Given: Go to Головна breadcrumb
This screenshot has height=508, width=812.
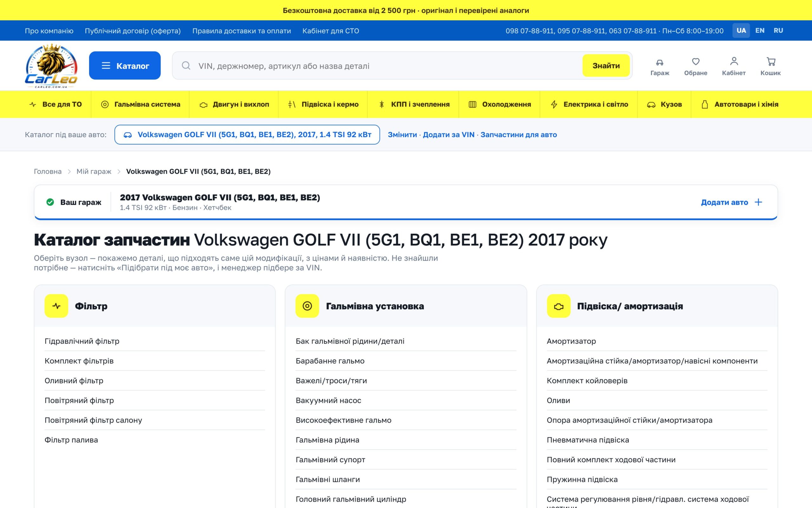Looking at the screenshot, I should [x=48, y=171].
